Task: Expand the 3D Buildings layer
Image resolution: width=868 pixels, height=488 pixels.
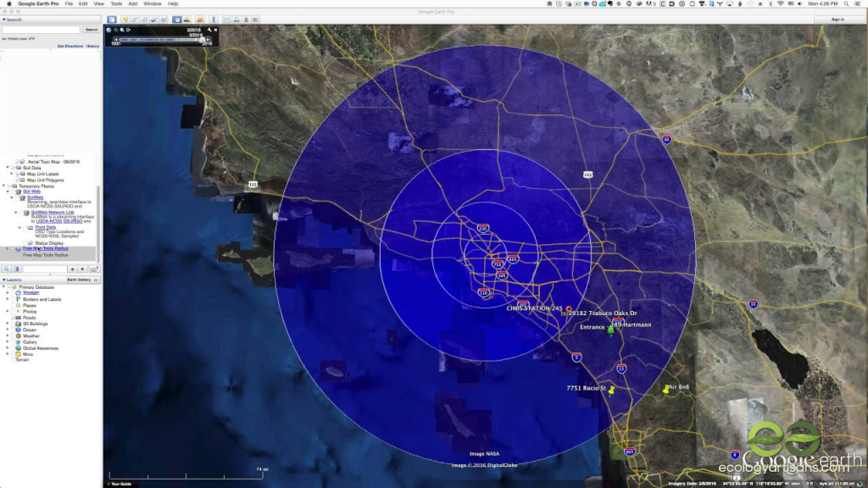Action: point(8,324)
